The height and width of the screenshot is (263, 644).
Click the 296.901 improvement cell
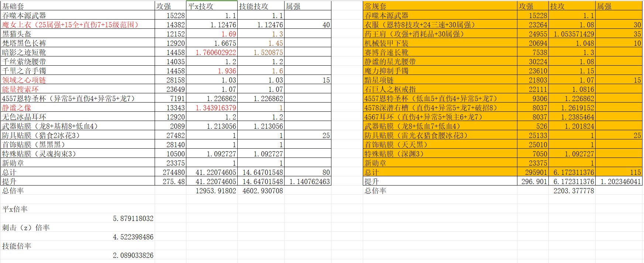click(533, 181)
